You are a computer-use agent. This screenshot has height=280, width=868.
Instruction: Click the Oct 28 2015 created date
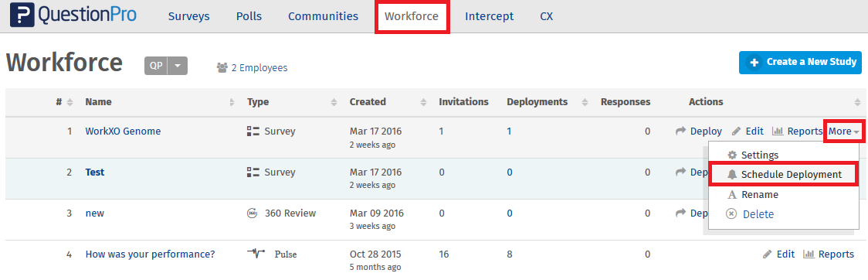[375, 254]
